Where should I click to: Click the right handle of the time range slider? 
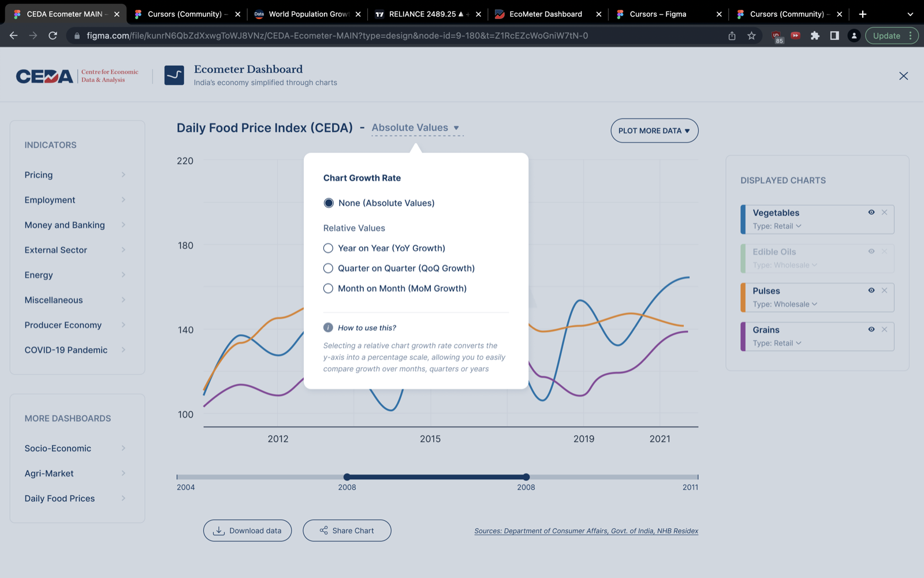(526, 477)
